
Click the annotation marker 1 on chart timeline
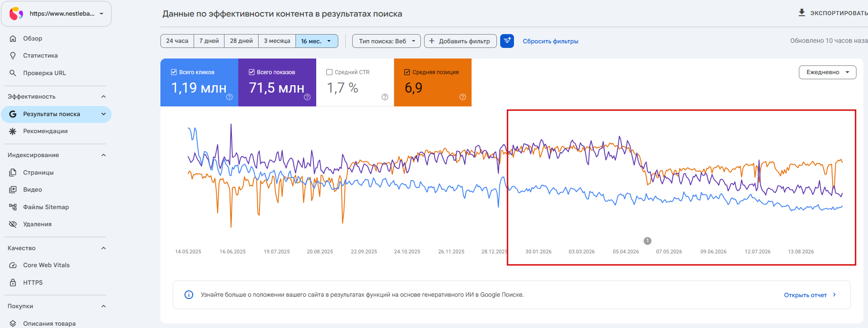648,241
